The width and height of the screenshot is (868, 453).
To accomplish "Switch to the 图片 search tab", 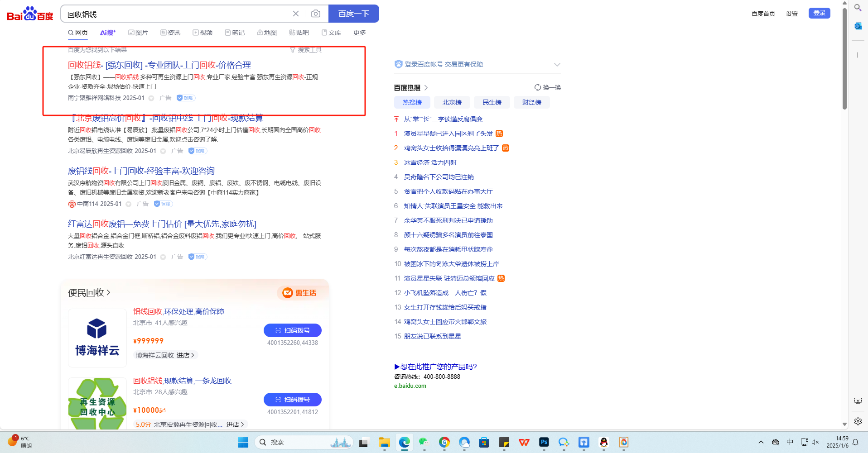I will (x=138, y=33).
